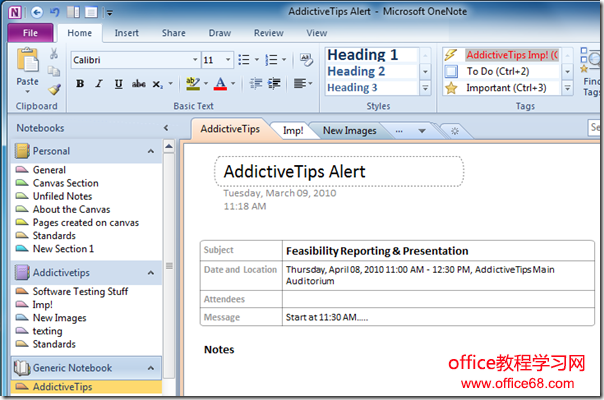
Task: Click the Back navigation arrow in quick access toolbar
Action: tap(37, 12)
